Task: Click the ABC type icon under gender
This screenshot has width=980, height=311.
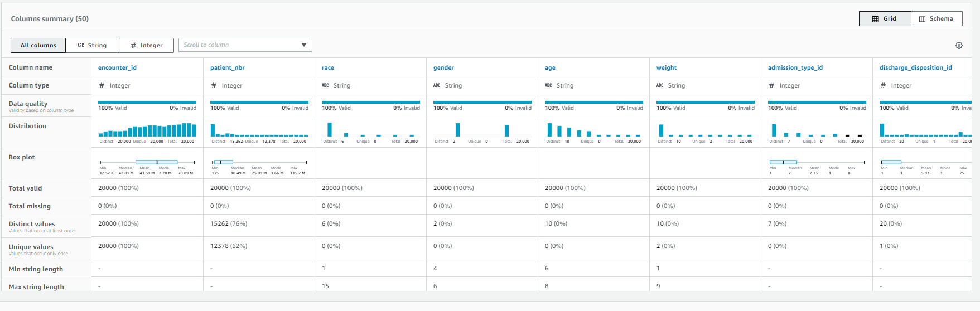Action: click(x=437, y=85)
